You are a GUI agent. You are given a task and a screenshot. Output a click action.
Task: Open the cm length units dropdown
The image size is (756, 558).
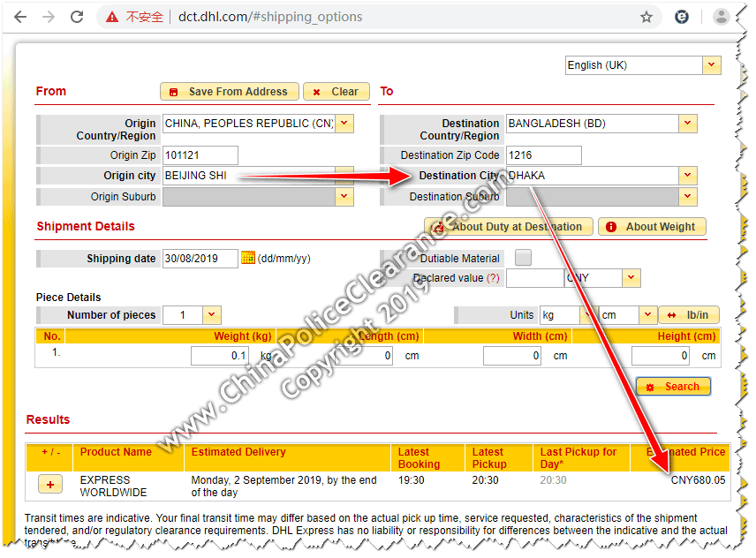click(x=648, y=315)
